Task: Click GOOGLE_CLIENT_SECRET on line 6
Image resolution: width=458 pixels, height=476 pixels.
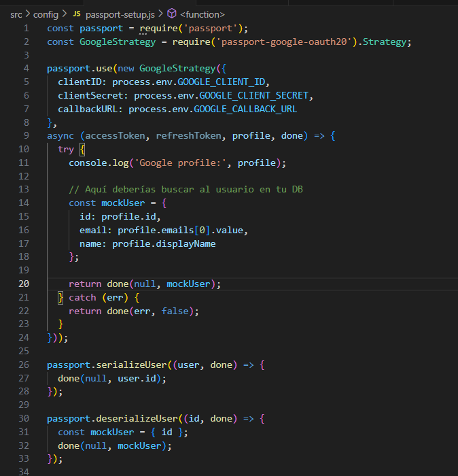Action: (253, 96)
